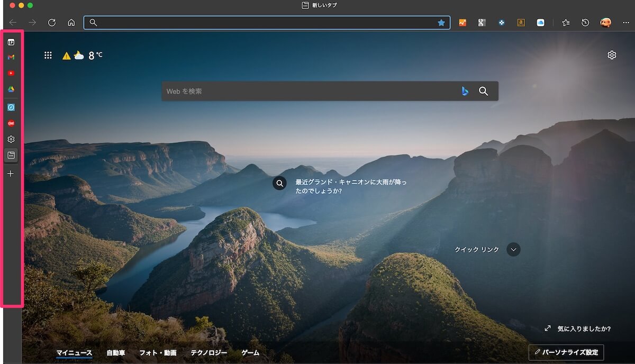Viewport: 635px width, 364px height.
Task: Click the Bing logo in search box
Action: pyautogui.click(x=465, y=91)
